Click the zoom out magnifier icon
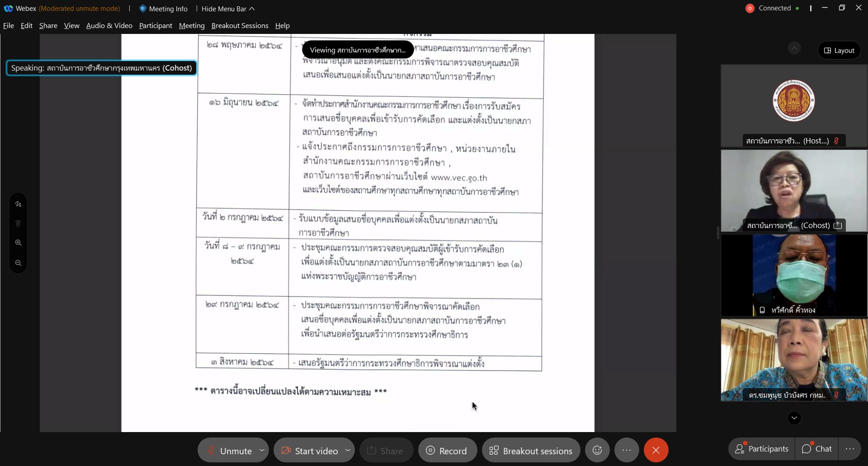Image resolution: width=868 pixels, height=466 pixels. pos(18,263)
